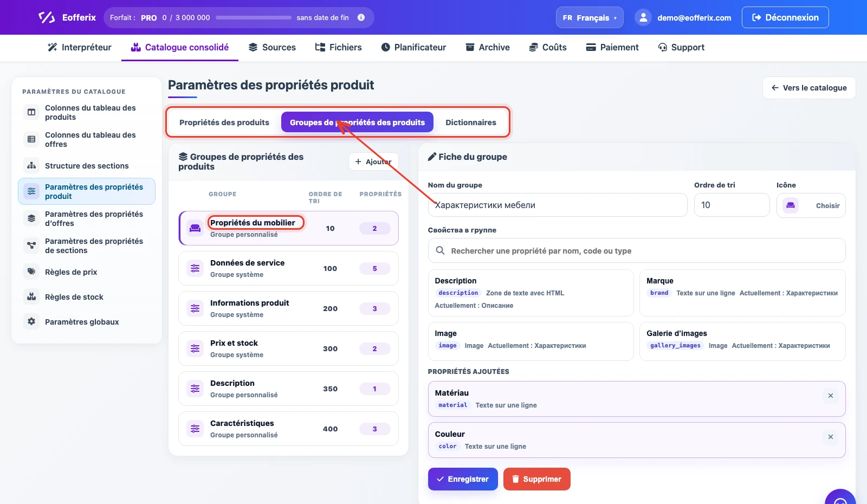Click the search magnifier icon in property search
Viewport: 867px width, 504px height.
(441, 250)
